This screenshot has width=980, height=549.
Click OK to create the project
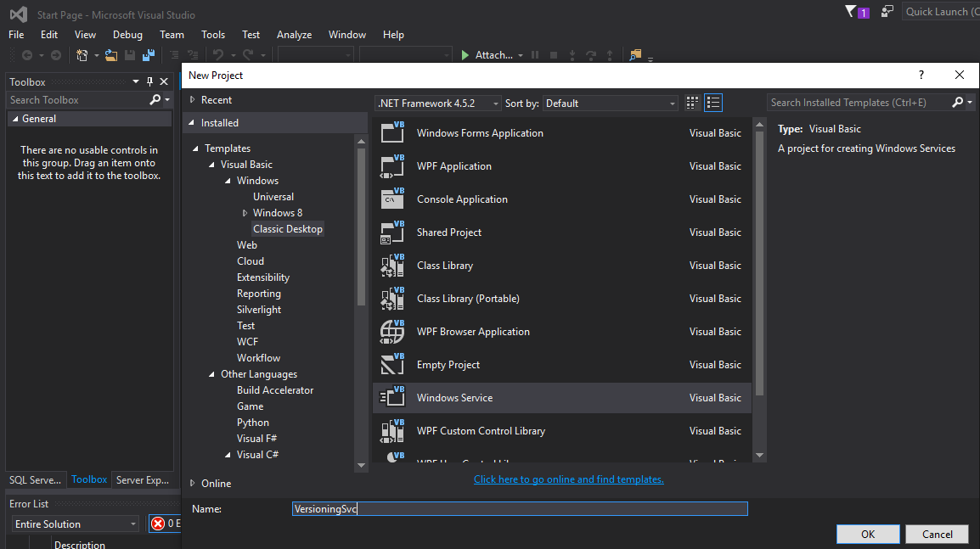point(868,534)
